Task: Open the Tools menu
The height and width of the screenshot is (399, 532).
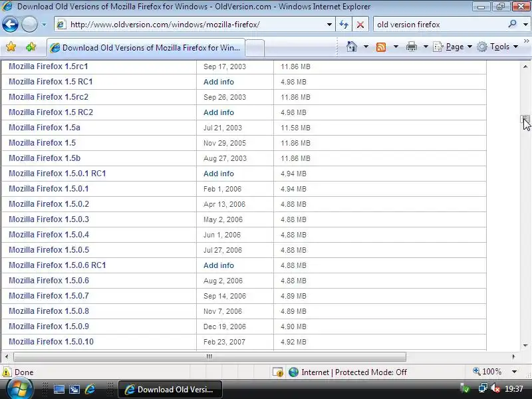Action: [497, 47]
